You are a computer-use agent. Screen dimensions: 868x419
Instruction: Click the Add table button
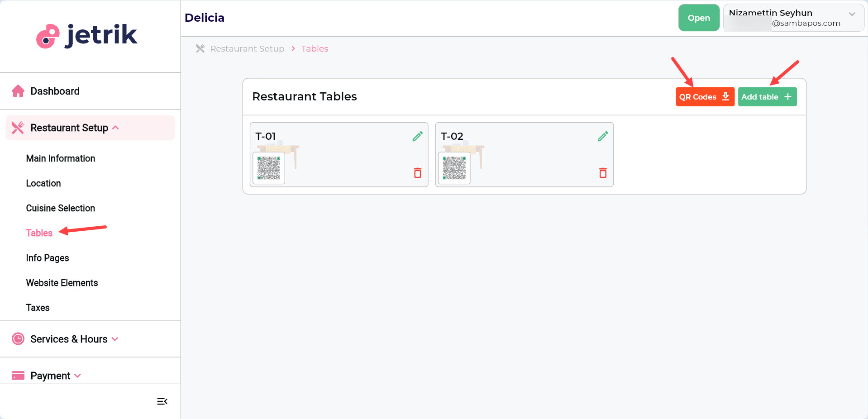[767, 96]
